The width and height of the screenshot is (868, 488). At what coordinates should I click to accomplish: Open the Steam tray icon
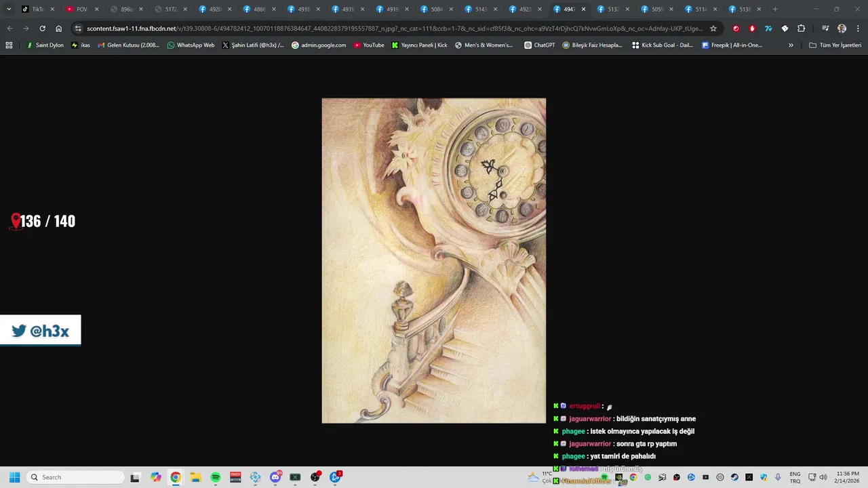pyautogui.click(x=734, y=477)
